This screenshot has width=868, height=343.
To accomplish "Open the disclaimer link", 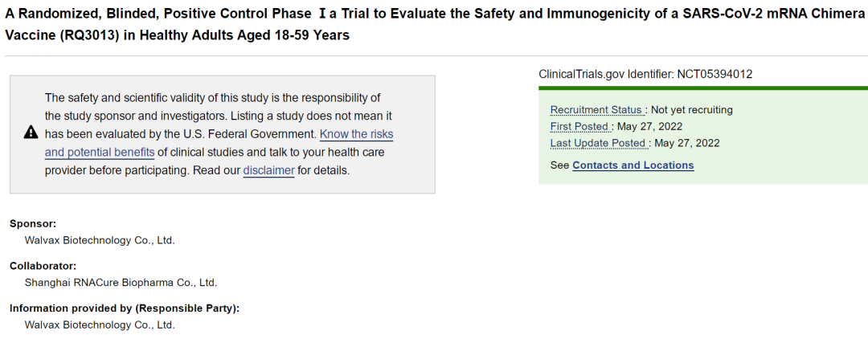I will click(268, 170).
